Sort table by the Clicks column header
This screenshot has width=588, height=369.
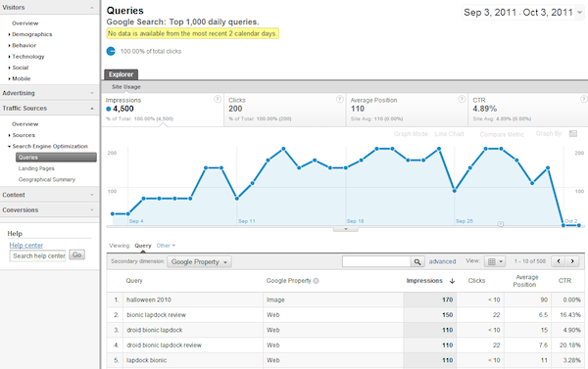coord(476,281)
